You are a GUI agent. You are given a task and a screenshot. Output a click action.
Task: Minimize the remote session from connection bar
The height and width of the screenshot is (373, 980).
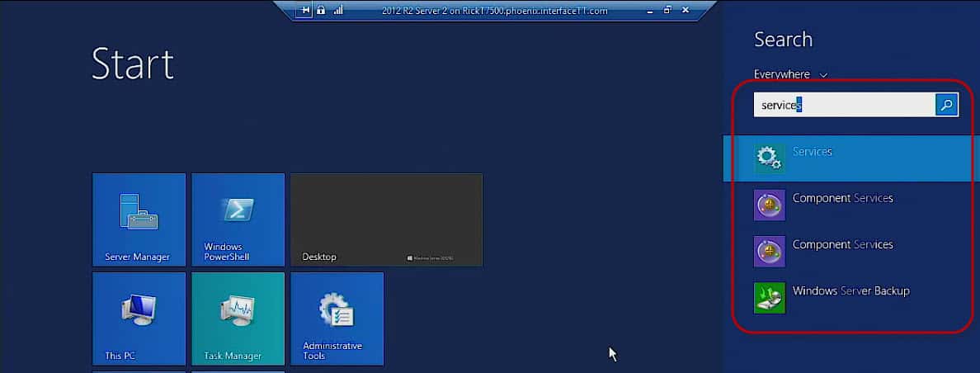pyautogui.click(x=650, y=11)
